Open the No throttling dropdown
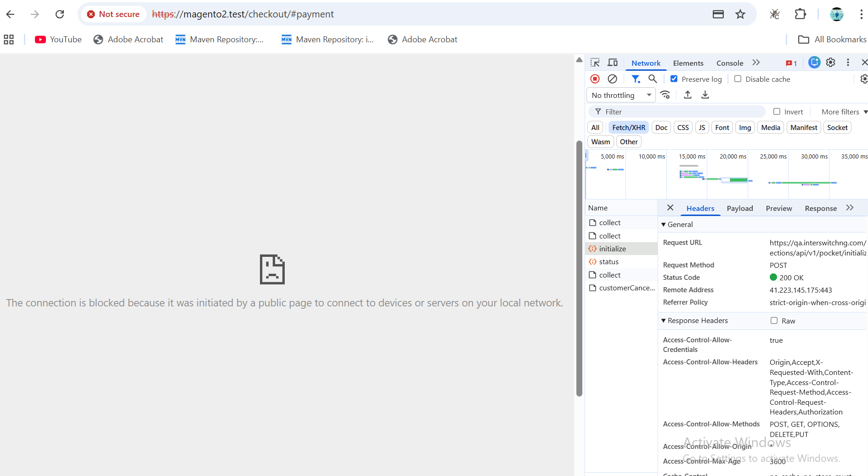 (x=621, y=95)
